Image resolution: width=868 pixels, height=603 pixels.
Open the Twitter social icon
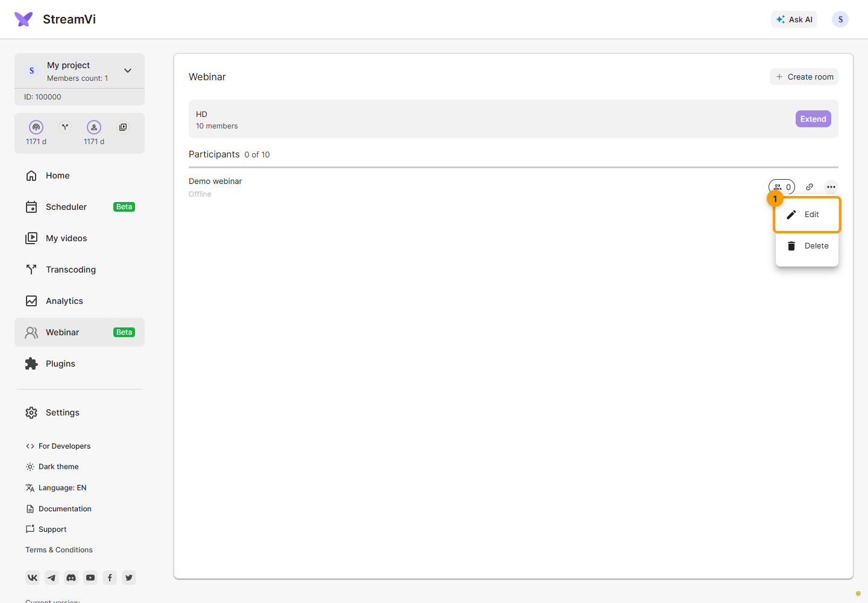click(x=129, y=578)
